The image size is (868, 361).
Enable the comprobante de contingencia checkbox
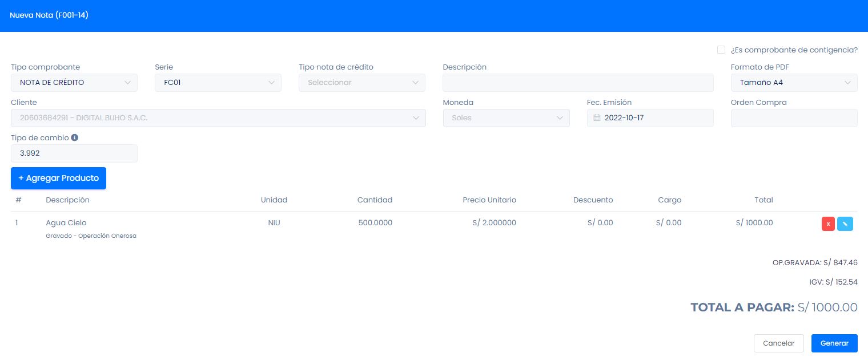(x=721, y=50)
